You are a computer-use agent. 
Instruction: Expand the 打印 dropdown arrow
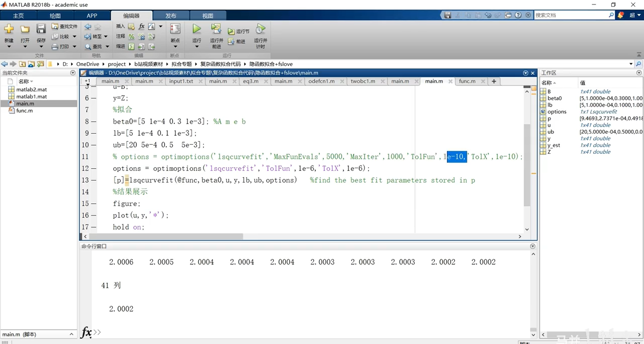pos(74,46)
